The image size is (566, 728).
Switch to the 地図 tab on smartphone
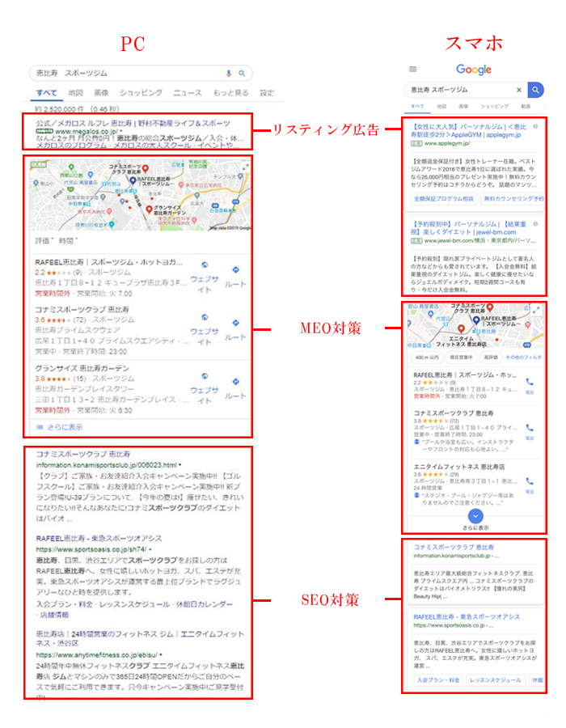pos(441,106)
